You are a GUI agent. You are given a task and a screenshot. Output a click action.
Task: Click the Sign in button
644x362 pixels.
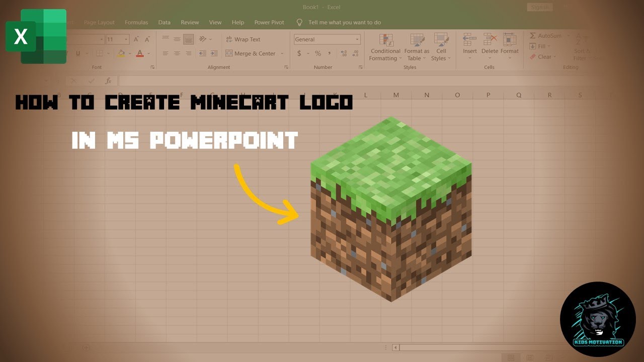pos(540,7)
